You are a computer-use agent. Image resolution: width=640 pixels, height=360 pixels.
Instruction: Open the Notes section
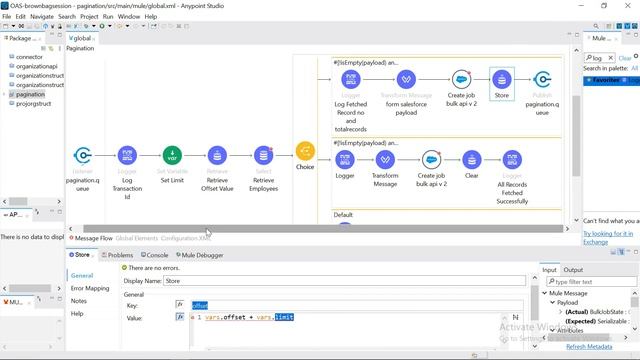[78, 301]
